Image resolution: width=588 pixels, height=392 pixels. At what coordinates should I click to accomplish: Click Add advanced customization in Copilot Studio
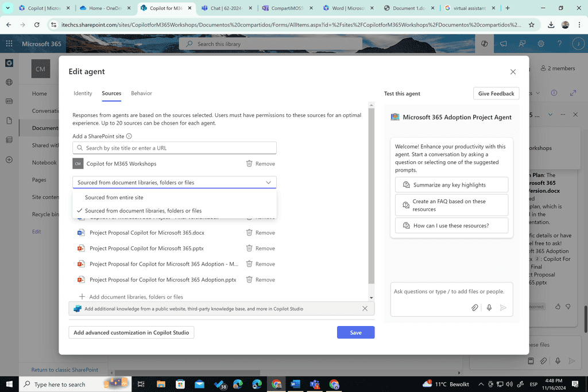(x=131, y=333)
